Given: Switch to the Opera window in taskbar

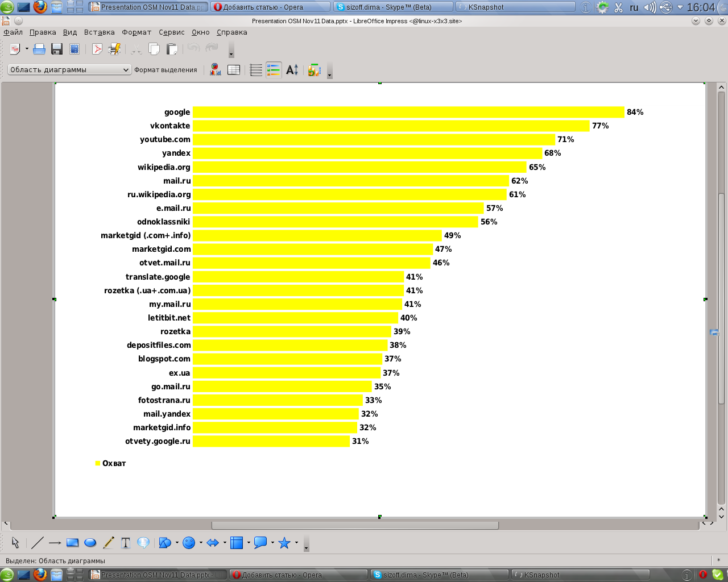Looking at the screenshot, I should (x=270, y=7).
